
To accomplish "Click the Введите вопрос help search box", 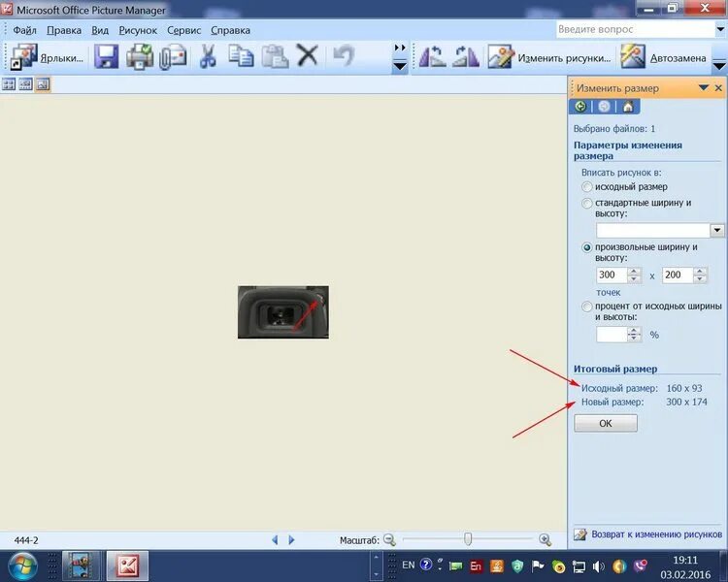I will 635,29.
